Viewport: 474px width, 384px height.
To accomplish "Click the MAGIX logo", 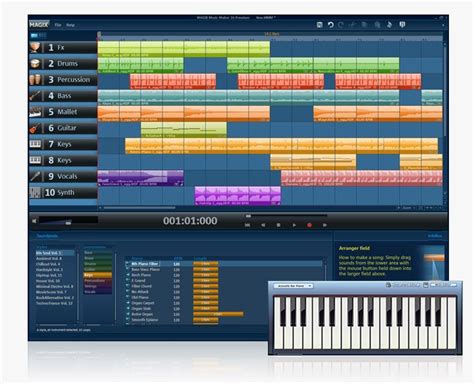I will tap(39, 25).
